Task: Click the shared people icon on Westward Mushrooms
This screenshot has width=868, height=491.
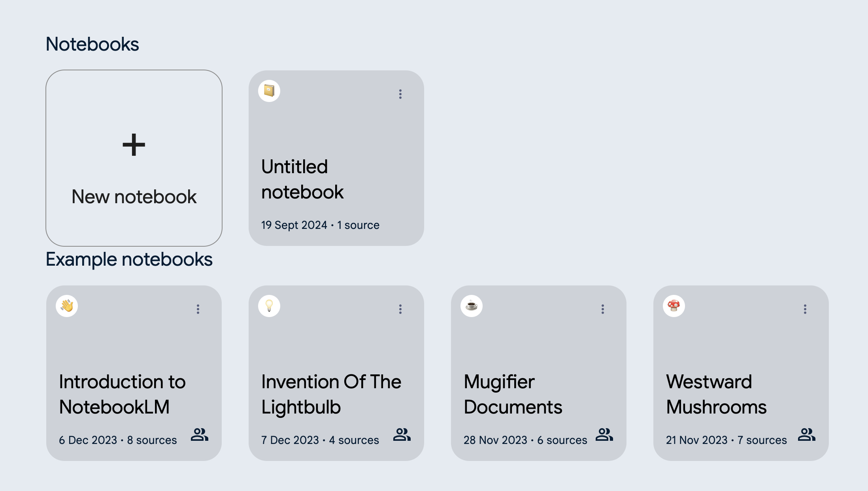Action: [x=807, y=434]
